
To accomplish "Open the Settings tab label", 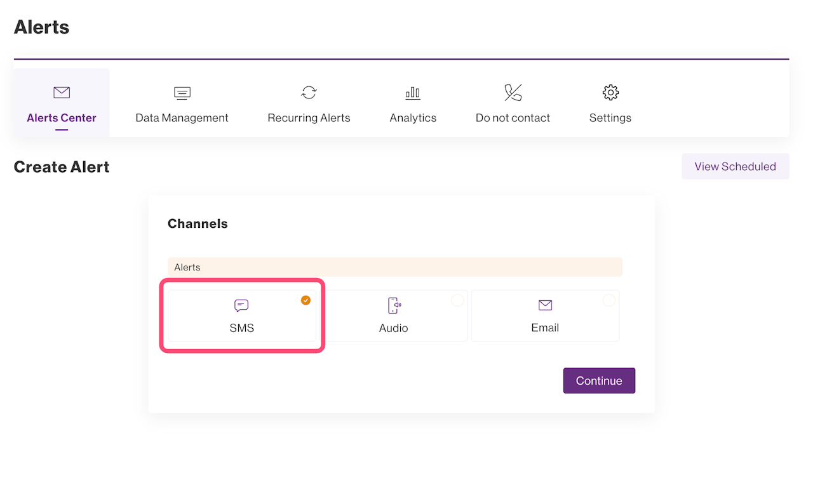I will 610,118.
